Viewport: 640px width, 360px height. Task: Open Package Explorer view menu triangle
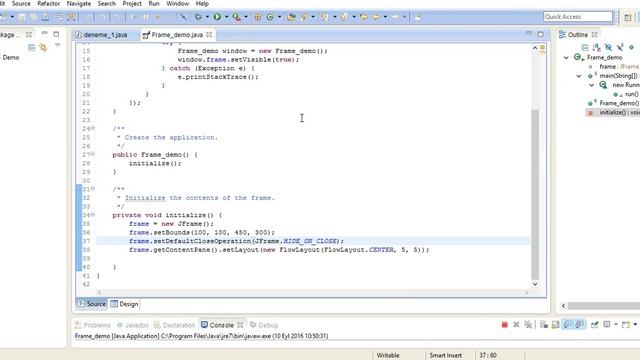pyautogui.click(x=58, y=45)
